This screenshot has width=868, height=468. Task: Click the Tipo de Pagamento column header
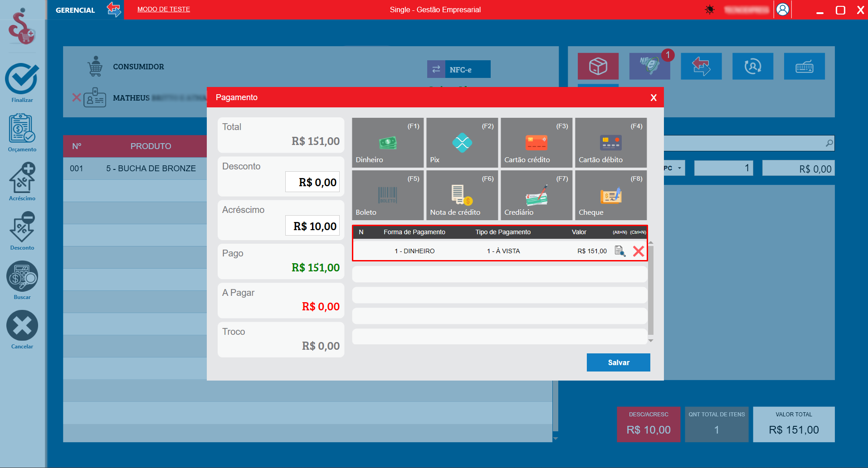pos(503,232)
